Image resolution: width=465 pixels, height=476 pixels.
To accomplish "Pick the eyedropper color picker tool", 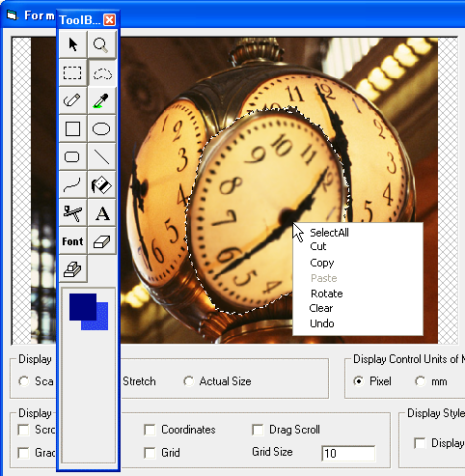I will (x=101, y=100).
